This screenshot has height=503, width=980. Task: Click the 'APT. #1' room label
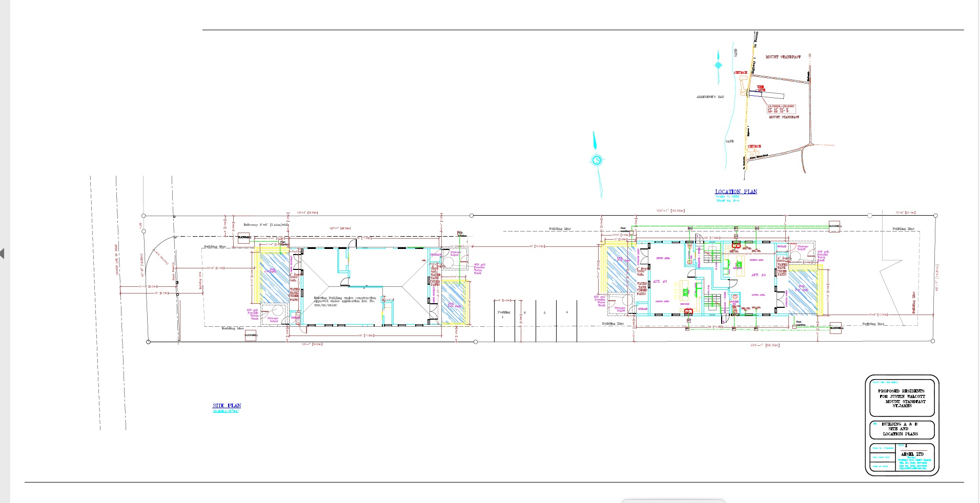point(759,275)
